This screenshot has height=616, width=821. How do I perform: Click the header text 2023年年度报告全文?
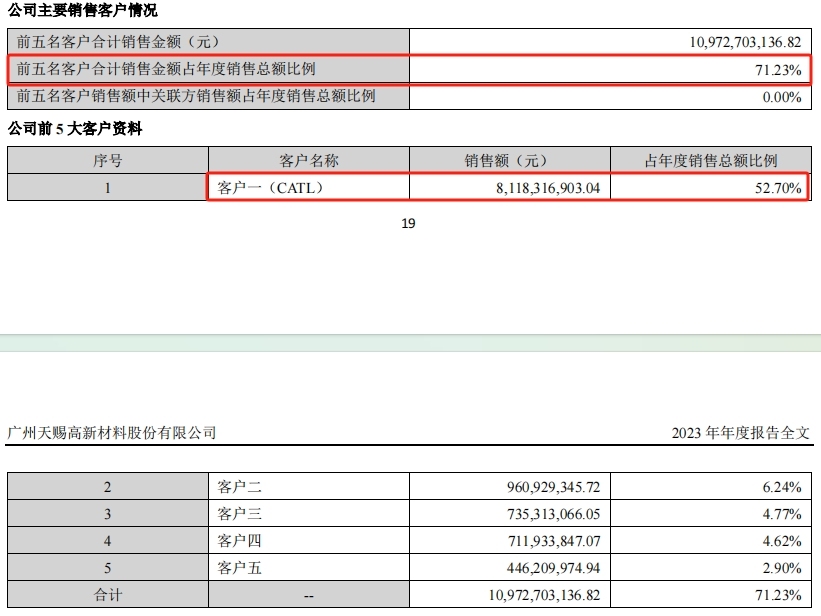click(740, 433)
